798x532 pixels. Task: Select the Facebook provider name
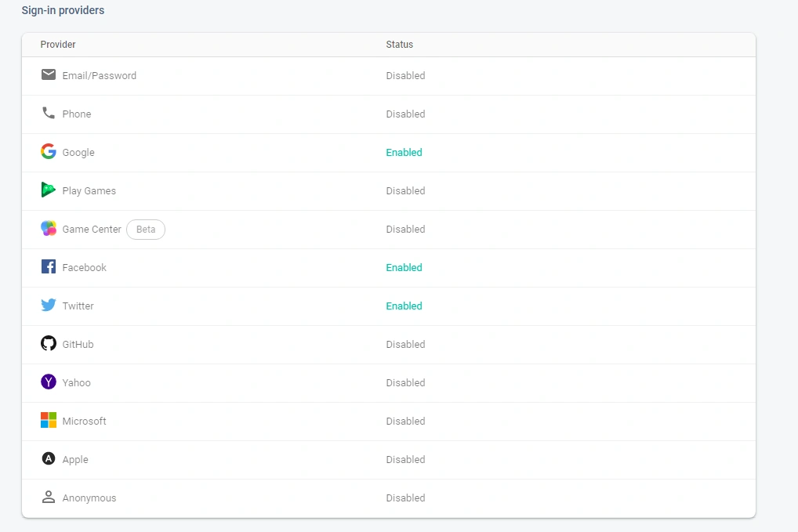(85, 267)
